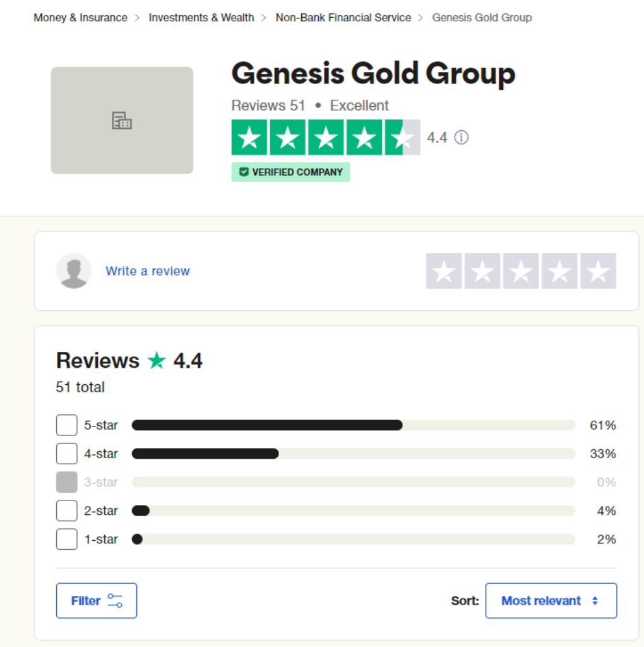
Task: Click the green TrustScore star rating
Action: [325, 137]
